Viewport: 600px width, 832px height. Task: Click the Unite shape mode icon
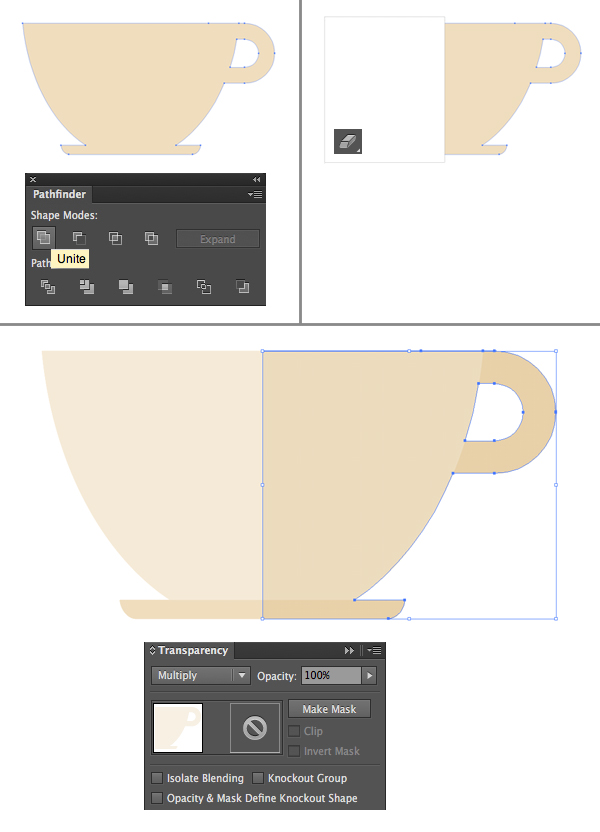43,238
